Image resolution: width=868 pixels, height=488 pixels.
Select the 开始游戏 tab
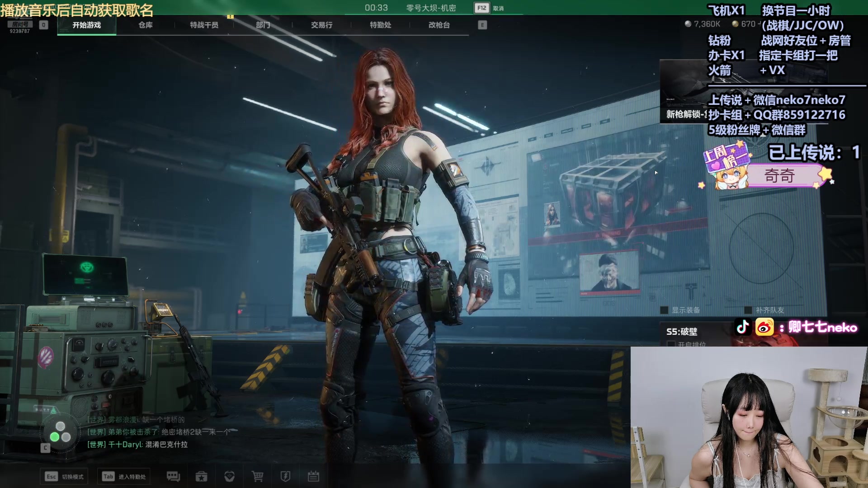(x=87, y=25)
